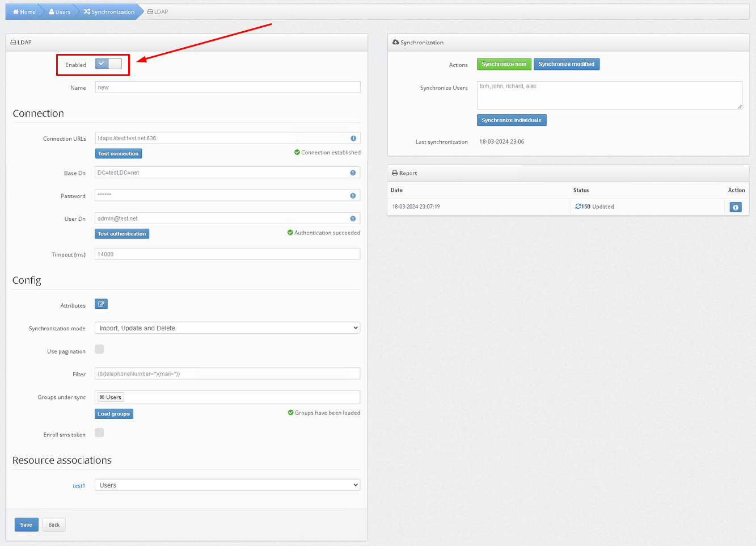Open report details info icon for 18-03-2024
Image resolution: width=756 pixels, height=546 pixels.
coord(736,207)
